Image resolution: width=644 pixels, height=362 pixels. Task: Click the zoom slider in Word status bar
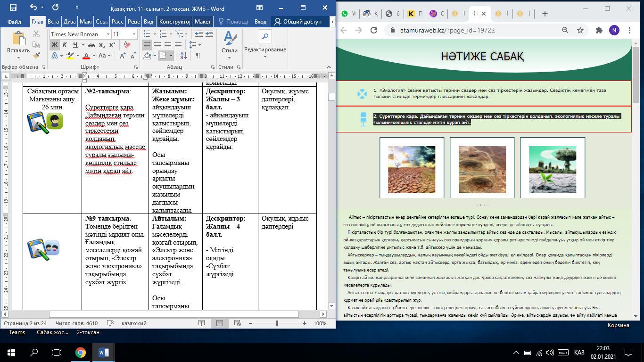click(277, 323)
